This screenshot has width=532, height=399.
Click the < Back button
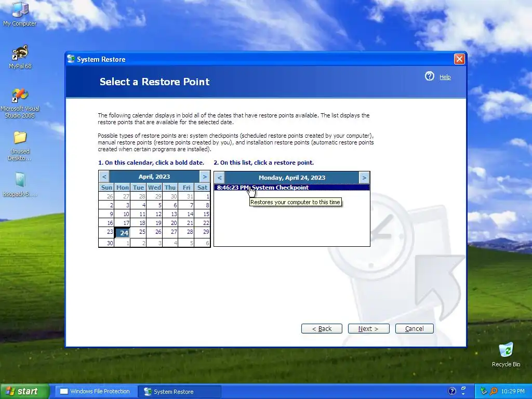click(322, 328)
